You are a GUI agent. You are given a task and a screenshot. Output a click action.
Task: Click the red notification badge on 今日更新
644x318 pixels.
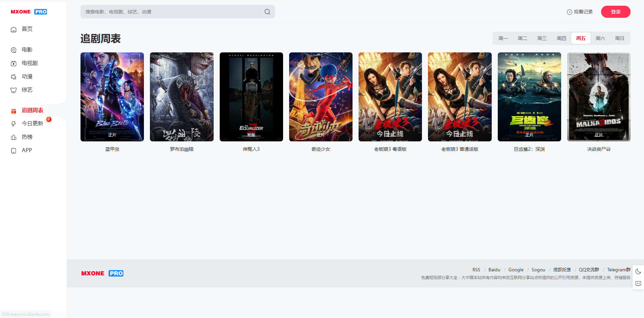click(x=49, y=119)
